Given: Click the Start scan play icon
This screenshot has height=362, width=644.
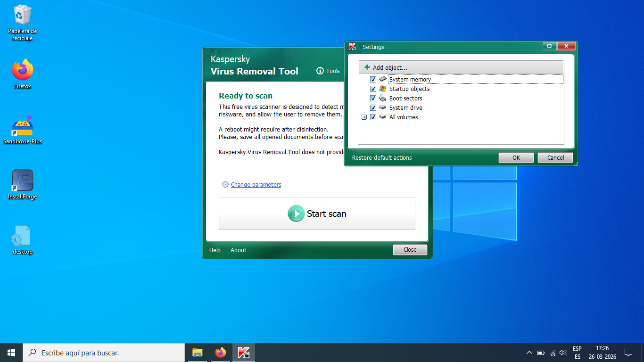Looking at the screenshot, I should tap(296, 214).
